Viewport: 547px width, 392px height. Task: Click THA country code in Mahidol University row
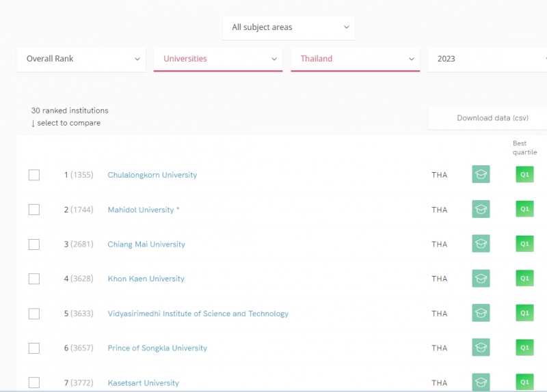439,210
